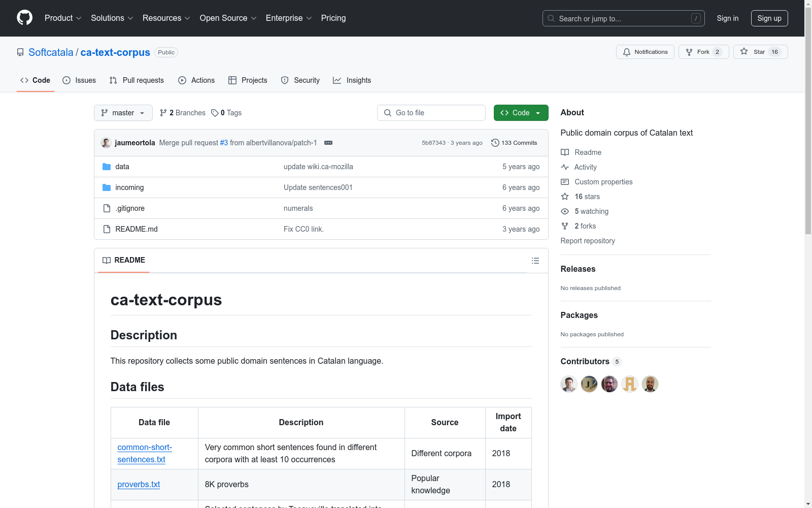
Task: Switch to the Insights tab
Action: coord(352,80)
